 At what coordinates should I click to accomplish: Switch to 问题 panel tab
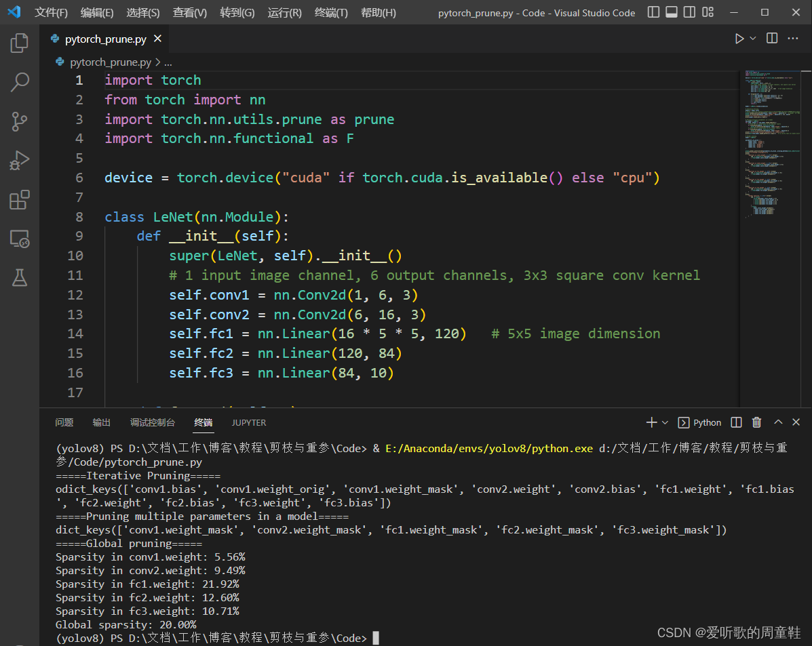64,422
